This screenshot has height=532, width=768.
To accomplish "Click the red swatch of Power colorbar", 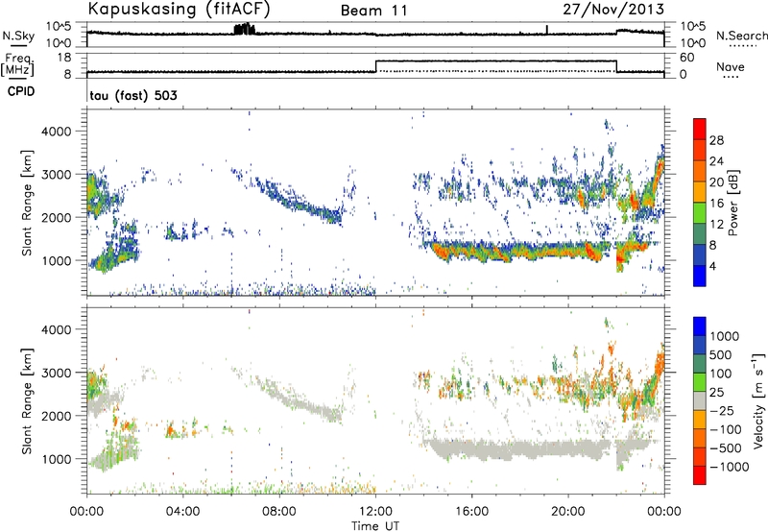I will pyautogui.click(x=700, y=129).
